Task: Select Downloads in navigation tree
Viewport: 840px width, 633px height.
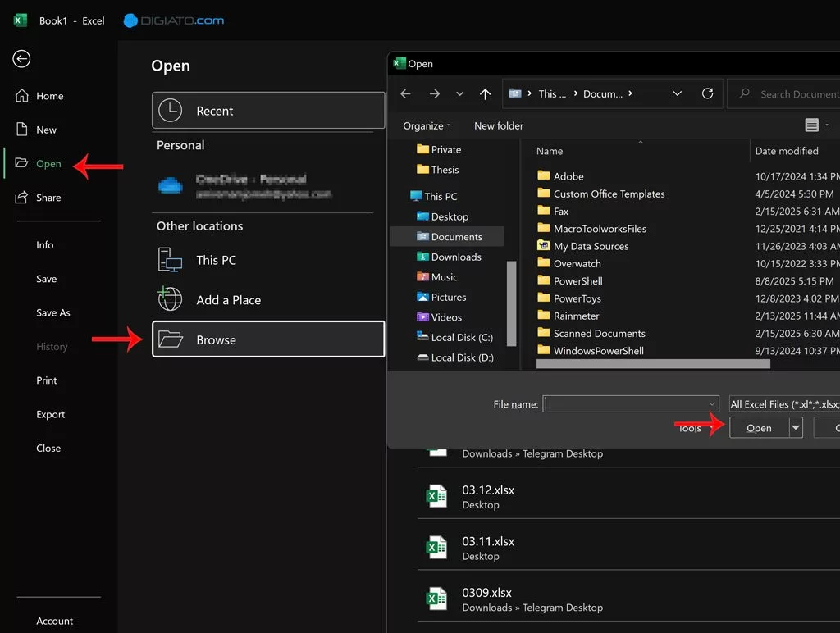Action: click(449, 257)
